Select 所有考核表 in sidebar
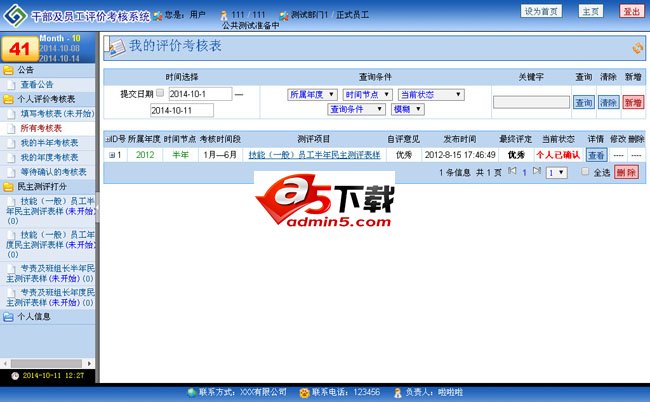The width and height of the screenshot is (650, 402). pos(41,128)
